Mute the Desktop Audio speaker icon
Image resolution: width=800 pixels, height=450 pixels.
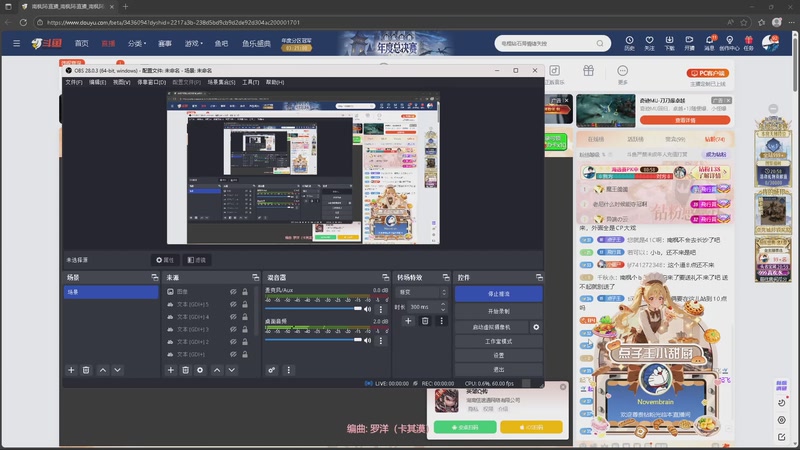coord(367,340)
